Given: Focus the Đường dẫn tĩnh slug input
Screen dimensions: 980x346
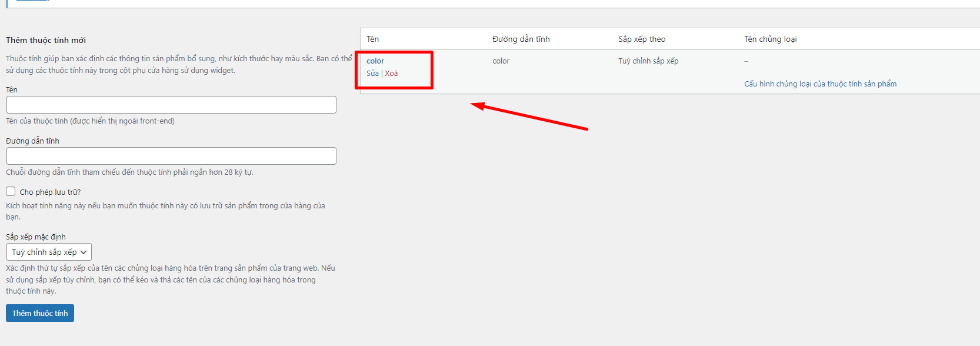Looking at the screenshot, I should click(171, 156).
